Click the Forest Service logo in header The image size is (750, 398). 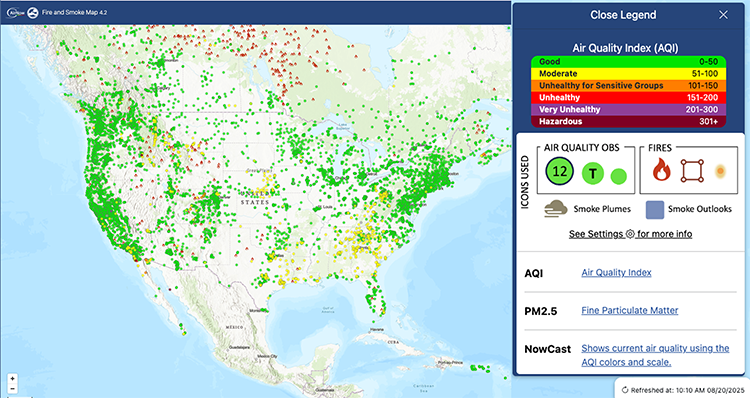click(x=33, y=12)
